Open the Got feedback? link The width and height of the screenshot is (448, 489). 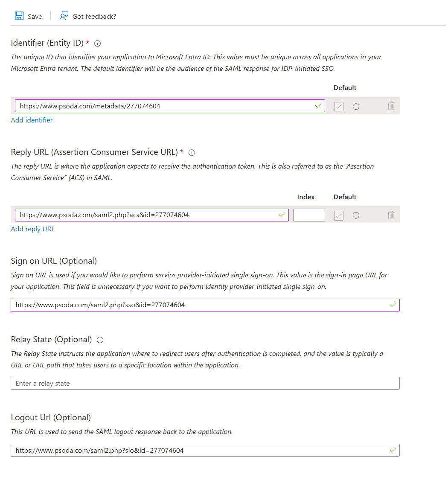coord(94,16)
